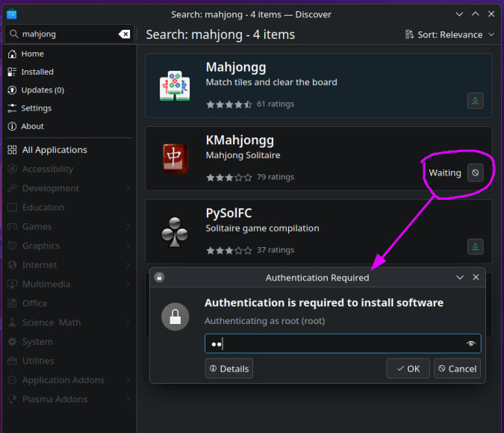Click 'Solitaire game compilation' description

[x=262, y=228]
